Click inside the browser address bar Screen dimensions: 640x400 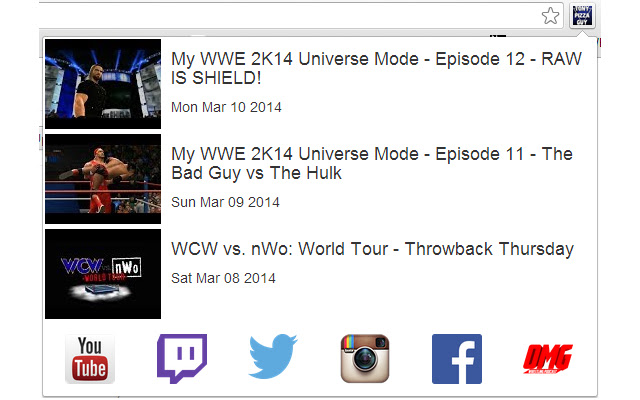pyautogui.click(x=286, y=16)
